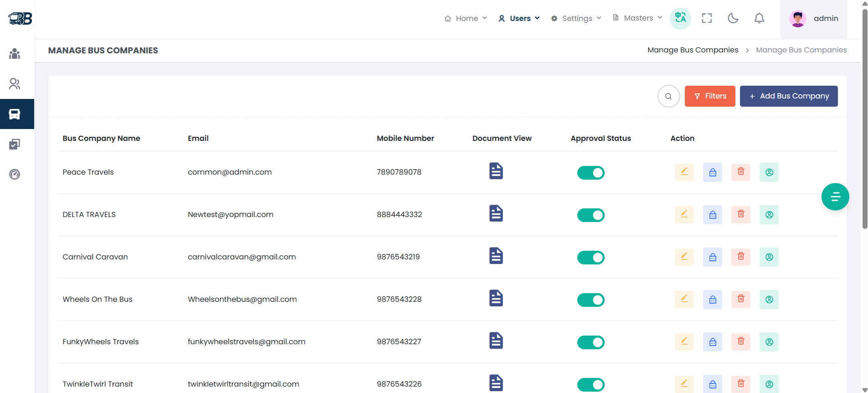Screen dimensions: 868x393
Task: Edit the DELTA TRAVELS row
Action: 684,215
